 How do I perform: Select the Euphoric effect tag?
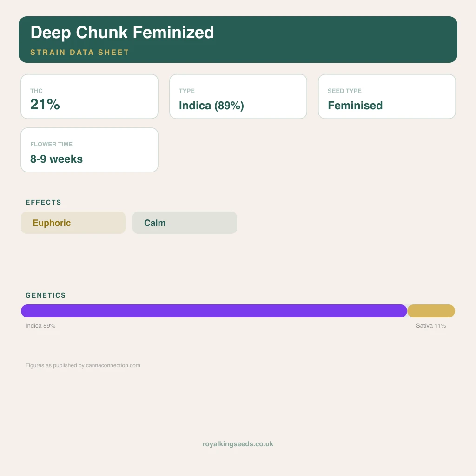(x=73, y=223)
